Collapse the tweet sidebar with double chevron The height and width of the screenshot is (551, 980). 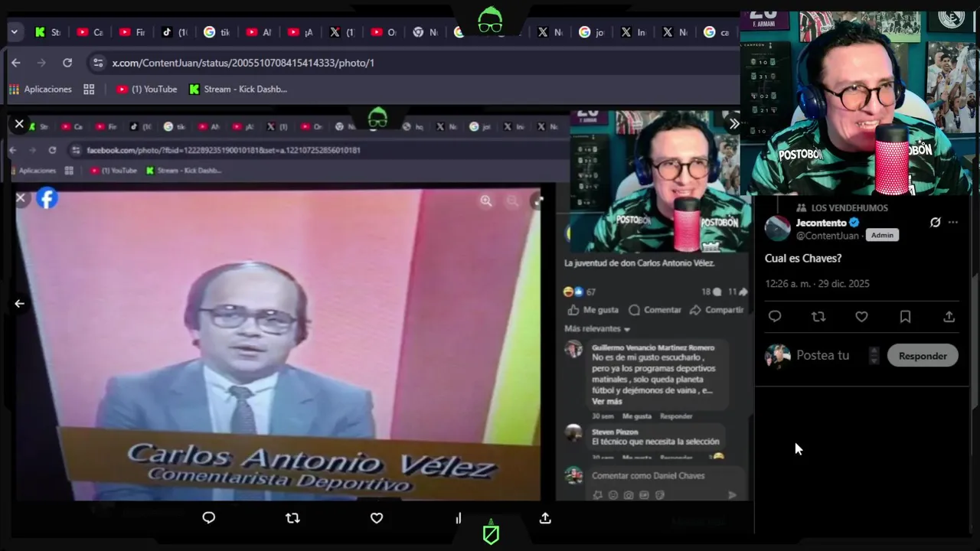click(x=734, y=124)
